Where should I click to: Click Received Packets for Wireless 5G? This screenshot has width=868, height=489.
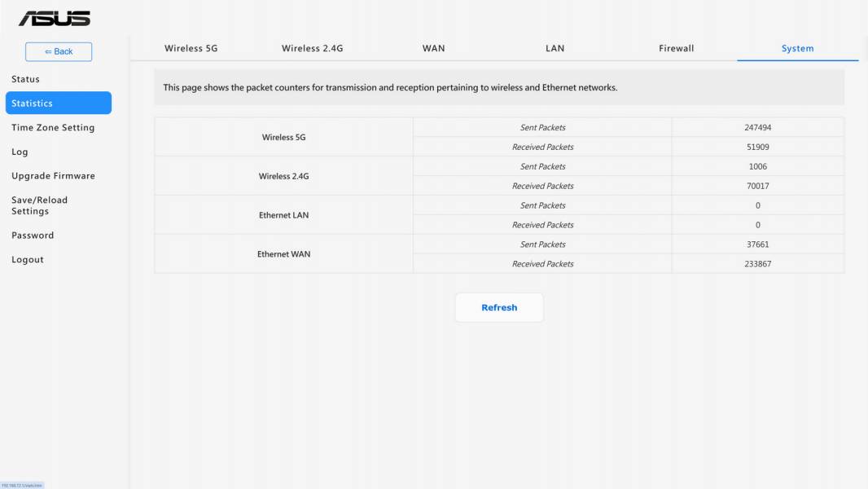point(542,147)
